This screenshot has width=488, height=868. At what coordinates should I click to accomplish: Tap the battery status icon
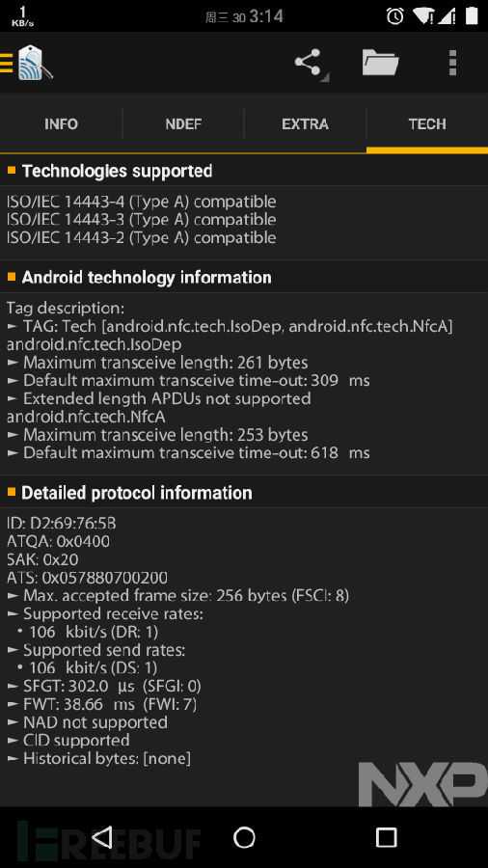471,15
